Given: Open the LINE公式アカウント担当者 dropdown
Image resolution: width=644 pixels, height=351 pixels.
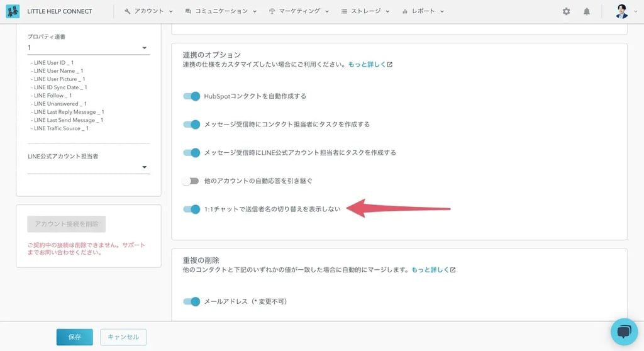Looking at the screenshot, I should coord(144,167).
